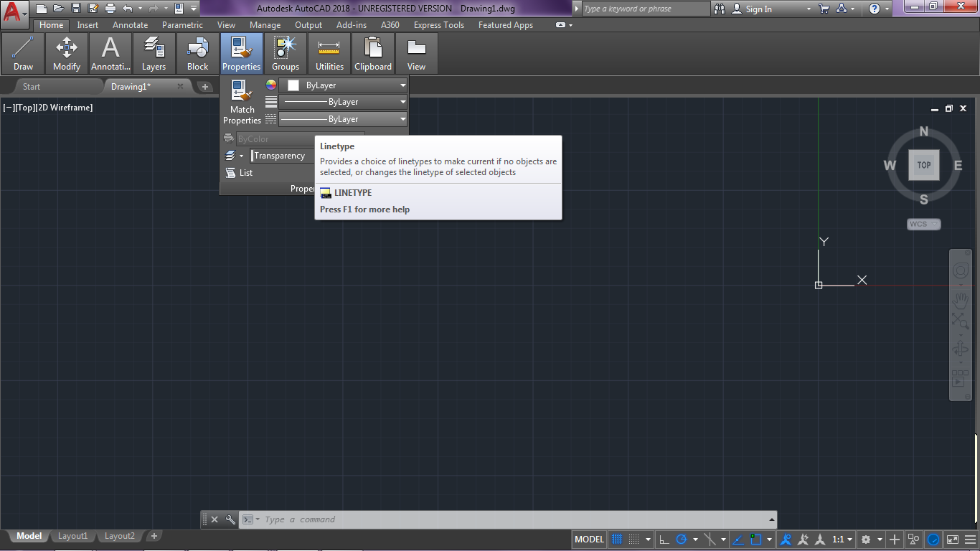Toggle Ortho mode in status bar
This screenshot has width=980, height=551.
click(665, 540)
